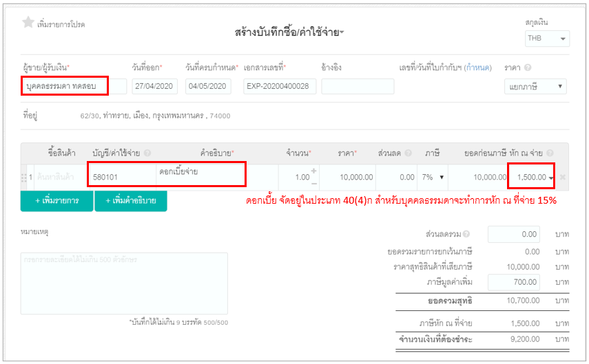Open the THB currency dropdown

click(x=547, y=39)
